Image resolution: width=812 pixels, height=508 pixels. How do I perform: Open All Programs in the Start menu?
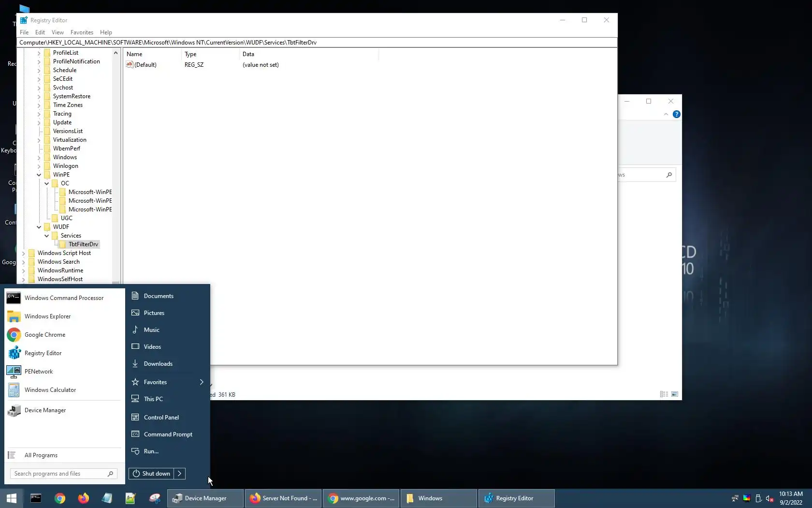tap(64, 455)
